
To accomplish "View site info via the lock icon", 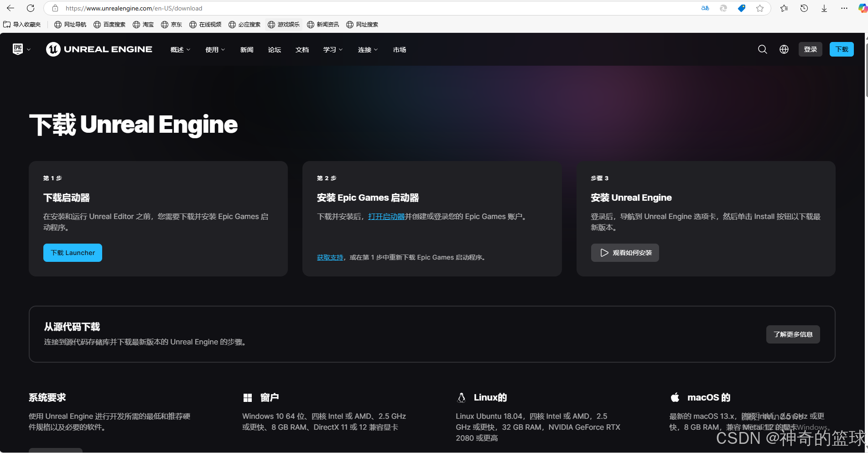I will pos(55,8).
